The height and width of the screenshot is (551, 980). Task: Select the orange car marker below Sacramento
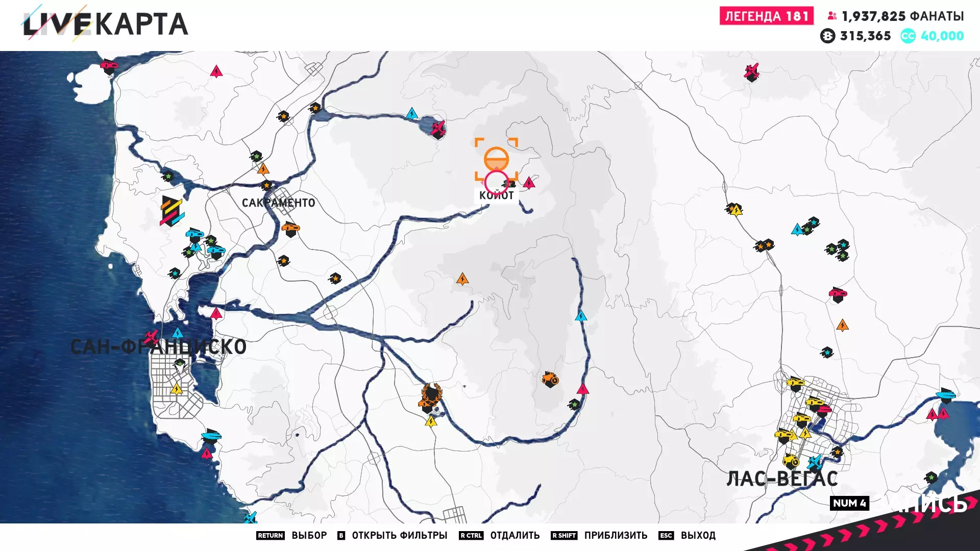point(290,228)
